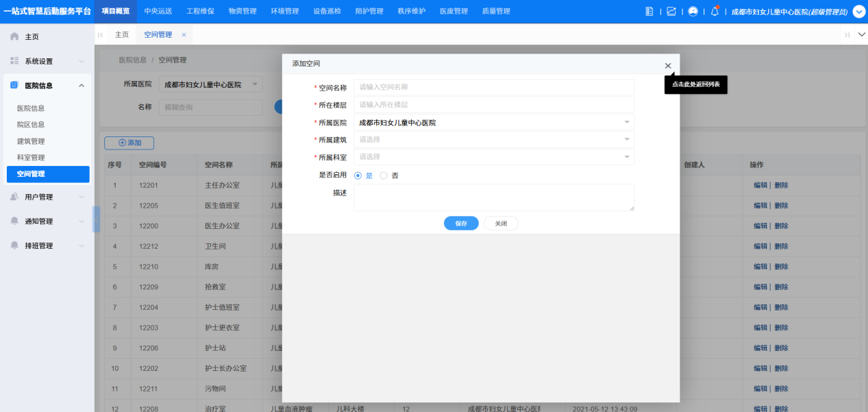This screenshot has width=868, height=412.
Task: Focus the 空间名称 input field
Action: pyautogui.click(x=494, y=87)
